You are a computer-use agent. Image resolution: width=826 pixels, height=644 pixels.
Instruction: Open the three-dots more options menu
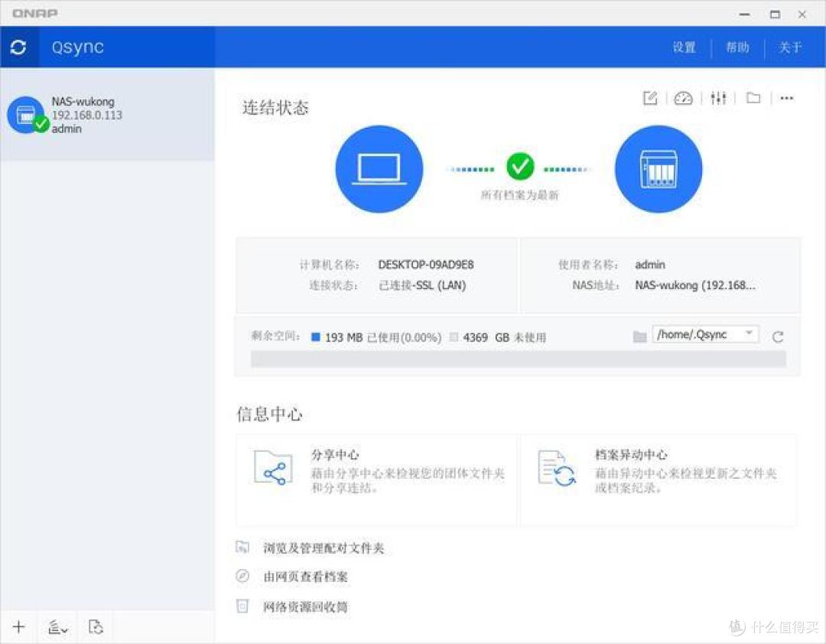click(x=786, y=98)
